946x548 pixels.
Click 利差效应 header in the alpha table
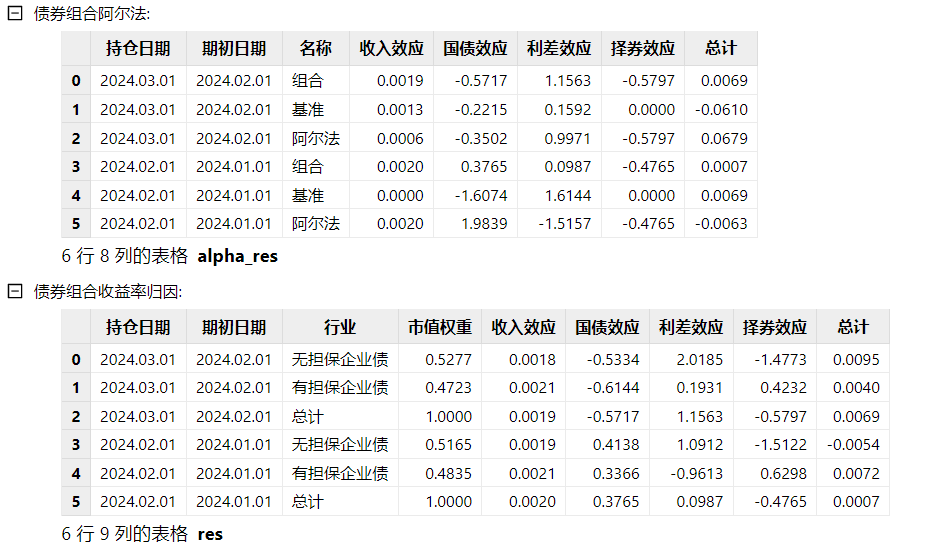[x=559, y=48]
